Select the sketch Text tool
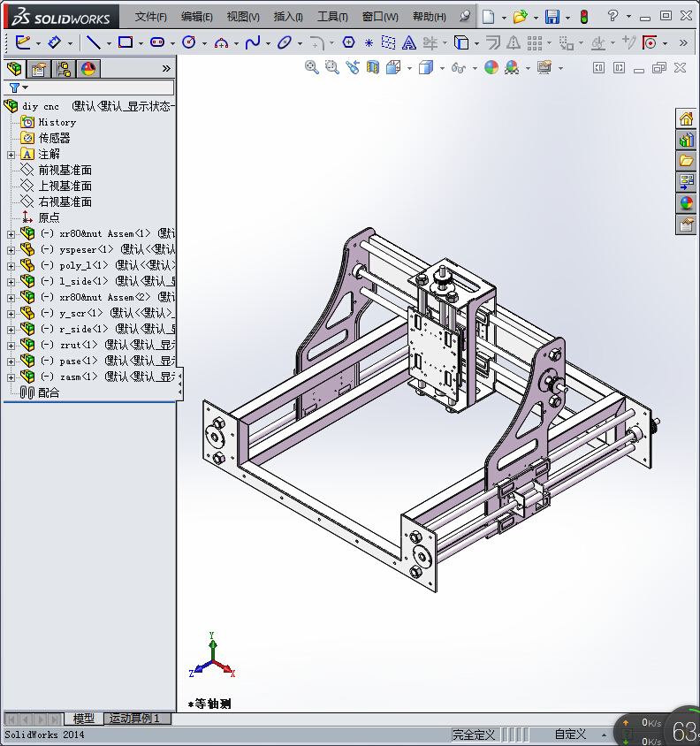Viewport: 700px width, 746px height. click(x=408, y=42)
